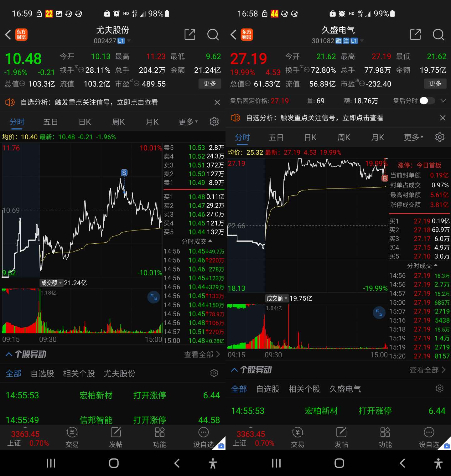Open search on 久盛电气 page

click(x=438, y=34)
